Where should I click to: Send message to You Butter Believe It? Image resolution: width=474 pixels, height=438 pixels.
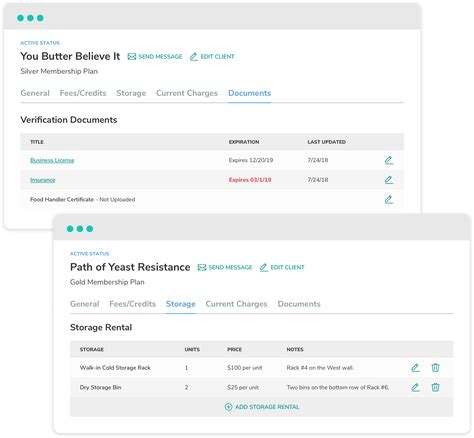155,57
